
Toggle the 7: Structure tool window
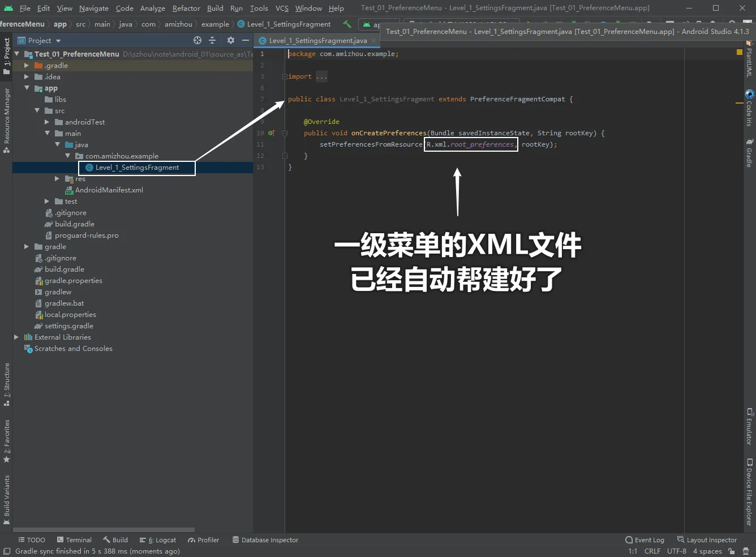click(6, 384)
